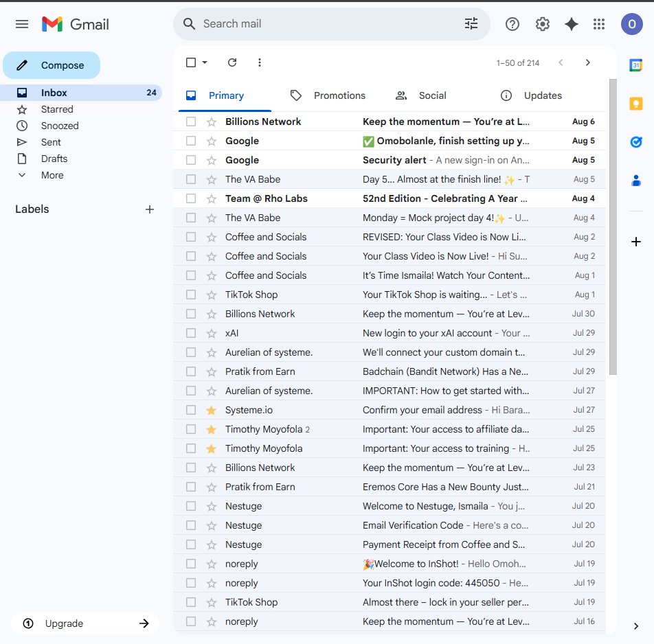Open Settings gear icon
This screenshot has width=654, height=644.
542,24
